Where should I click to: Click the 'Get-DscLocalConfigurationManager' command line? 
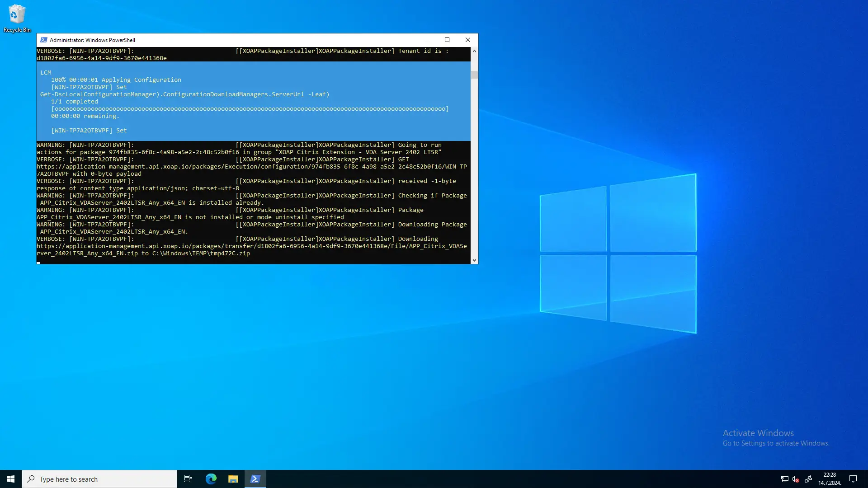pyautogui.click(x=185, y=94)
